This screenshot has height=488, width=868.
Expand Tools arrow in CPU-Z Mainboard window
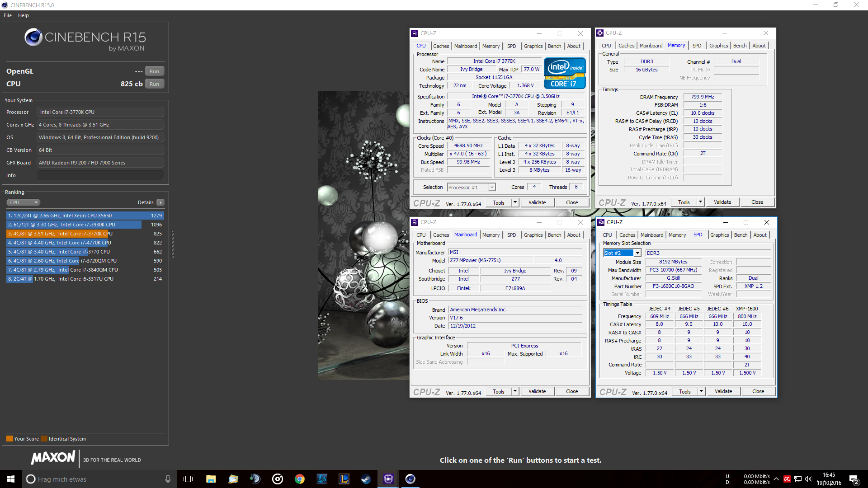tap(515, 391)
